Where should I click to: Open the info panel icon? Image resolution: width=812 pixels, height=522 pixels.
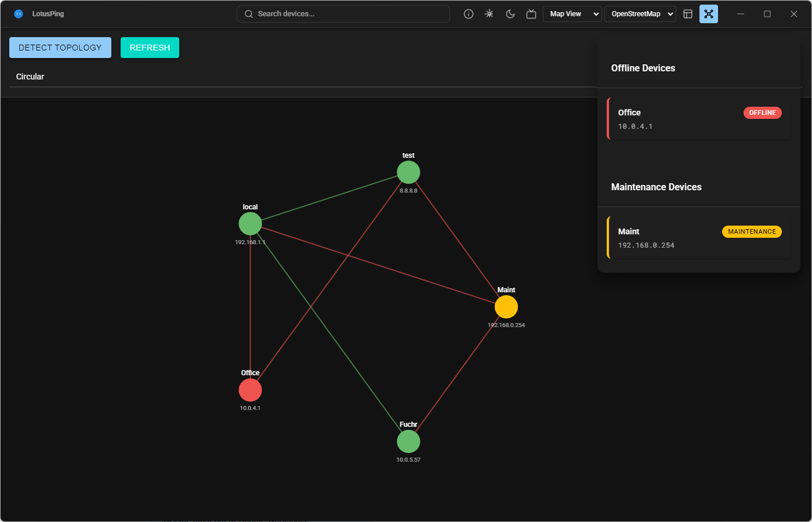click(468, 13)
